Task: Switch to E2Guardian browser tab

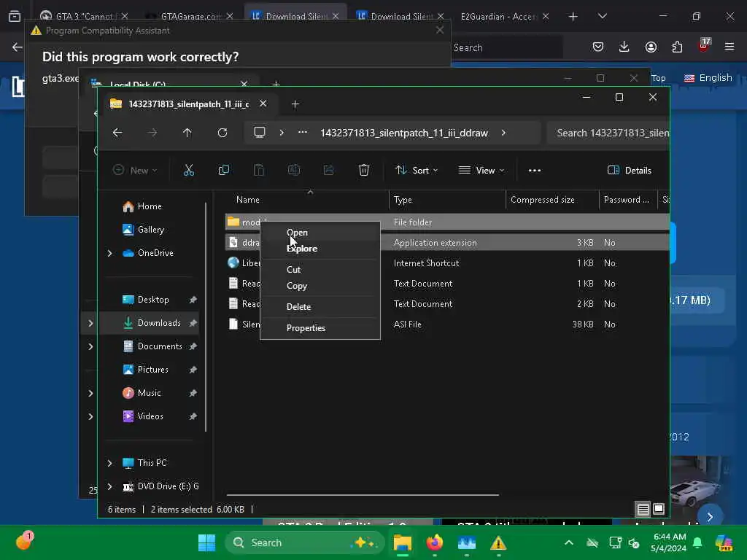Action: pos(498,16)
